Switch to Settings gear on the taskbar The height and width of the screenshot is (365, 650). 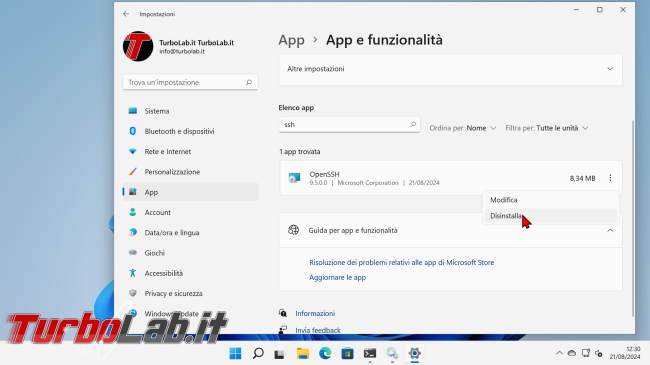coord(415,353)
